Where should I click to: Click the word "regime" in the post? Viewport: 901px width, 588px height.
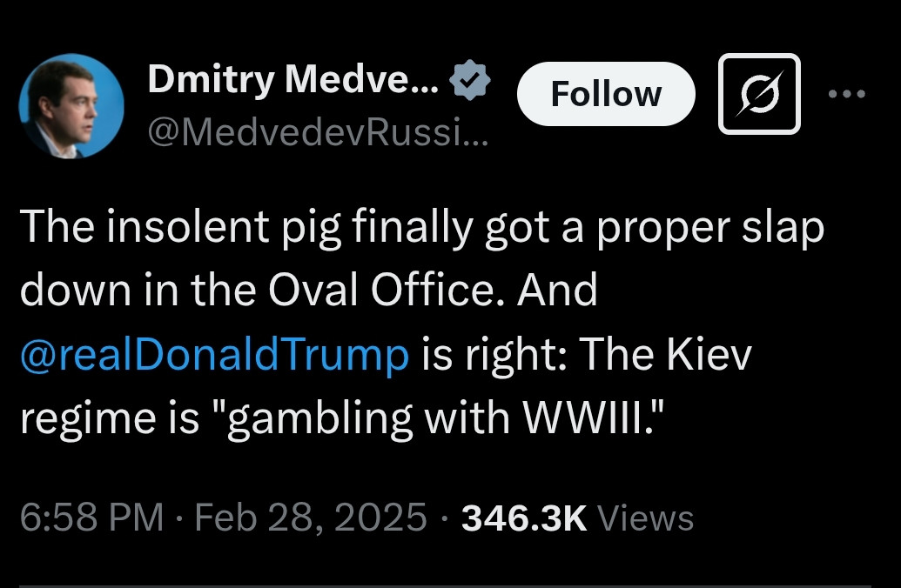point(77,419)
